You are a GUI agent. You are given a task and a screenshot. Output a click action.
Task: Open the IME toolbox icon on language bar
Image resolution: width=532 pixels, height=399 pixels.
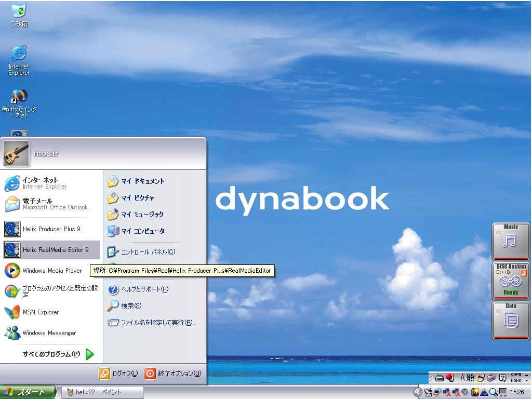(x=491, y=377)
